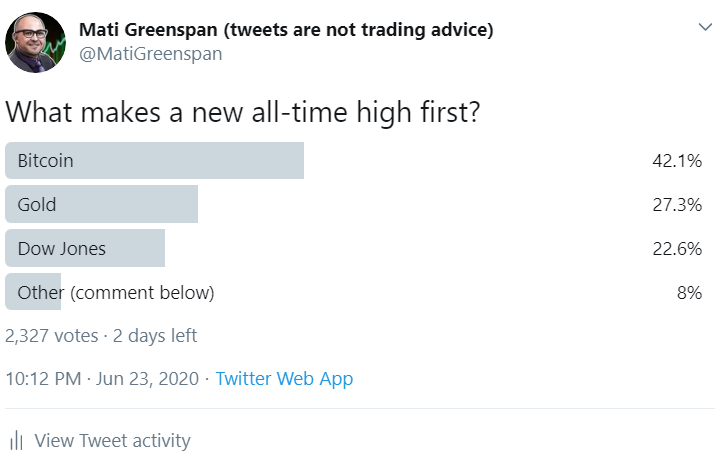Viewport: 727px width, 468px height.
Task: Click the 22.6% Dow Jones result
Action: coord(677,249)
